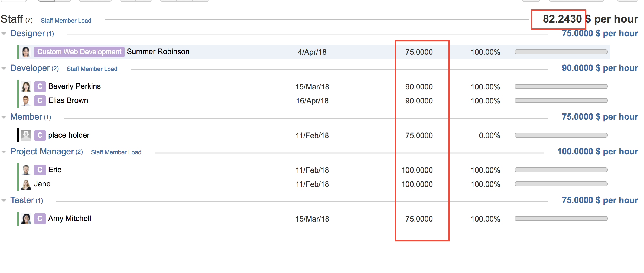This screenshot has height=273, width=644.
Task: Collapse the Project Manager group
Action: pos(4,152)
